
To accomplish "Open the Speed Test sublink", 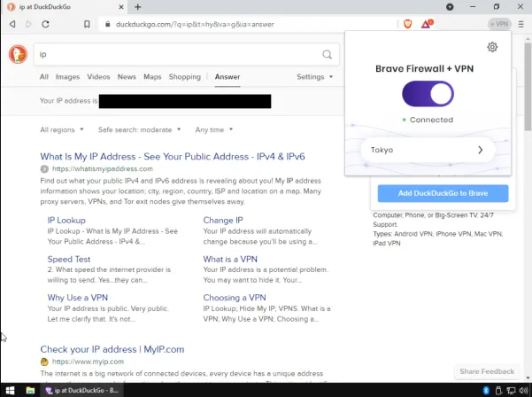I will [x=69, y=259].
